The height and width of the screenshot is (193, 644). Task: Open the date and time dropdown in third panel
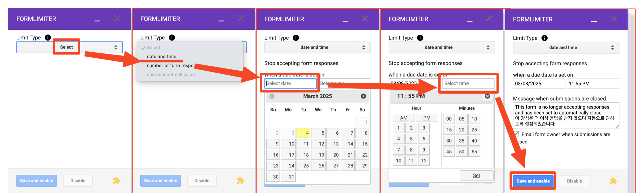tap(317, 47)
